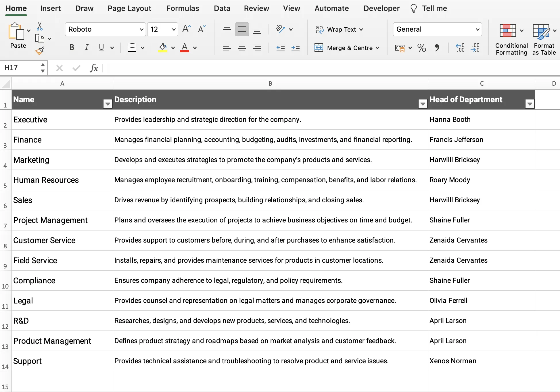Toggle Wrap Text for the cell
560x392 pixels.
[339, 29]
